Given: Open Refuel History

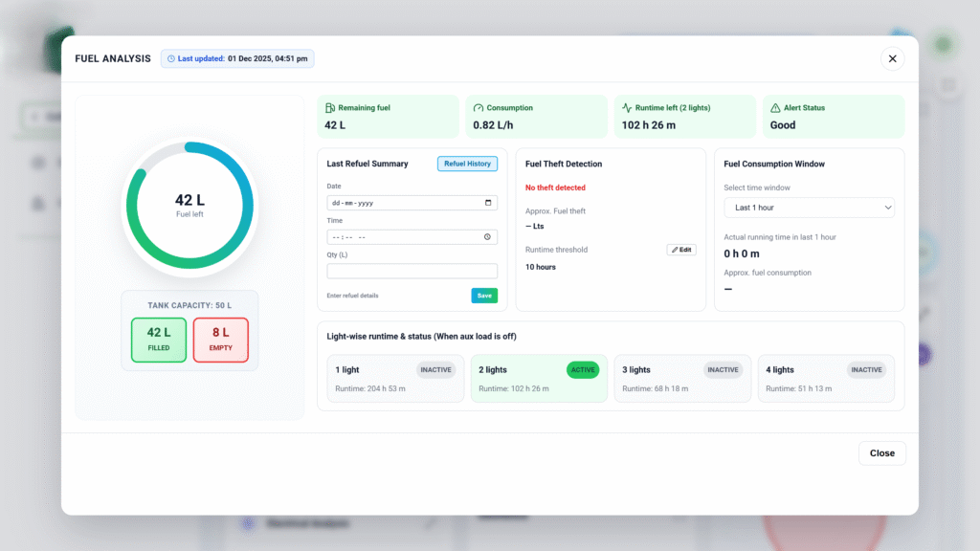Looking at the screenshot, I should (x=467, y=164).
